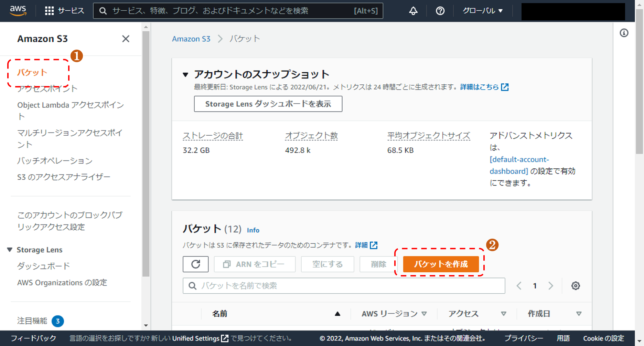This screenshot has width=644, height=346.
Task: Open the help question mark icon
Action: coord(440,11)
